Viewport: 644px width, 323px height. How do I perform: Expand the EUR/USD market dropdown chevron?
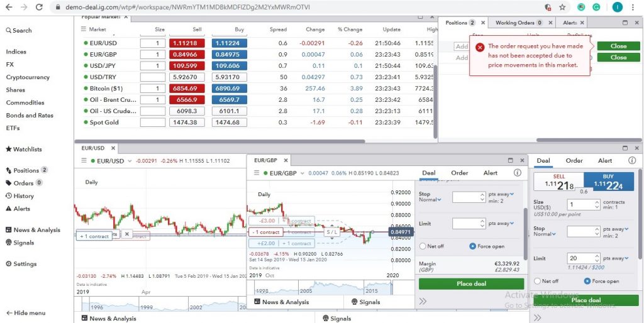point(130,161)
